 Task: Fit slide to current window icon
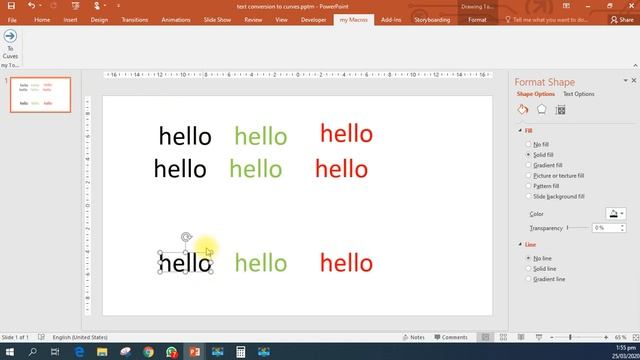636,337
